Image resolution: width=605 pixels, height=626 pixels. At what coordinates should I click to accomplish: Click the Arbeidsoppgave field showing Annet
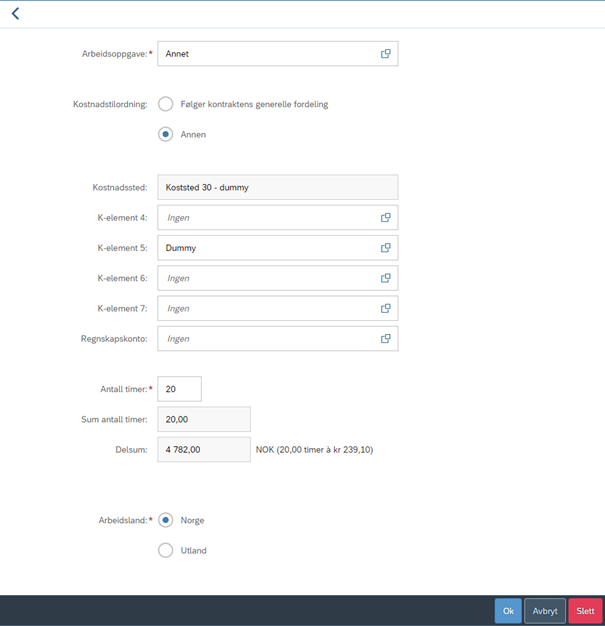[278, 53]
